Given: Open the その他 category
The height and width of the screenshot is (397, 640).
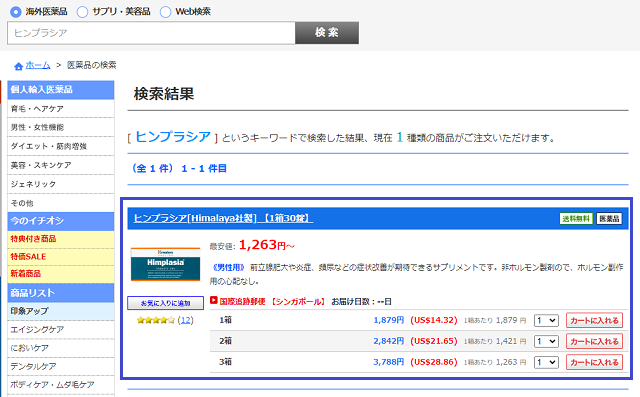Looking at the screenshot, I should (61, 203).
